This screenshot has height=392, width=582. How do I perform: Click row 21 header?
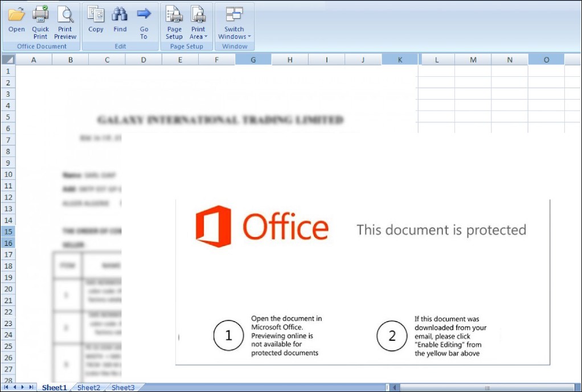pyautogui.click(x=8, y=300)
